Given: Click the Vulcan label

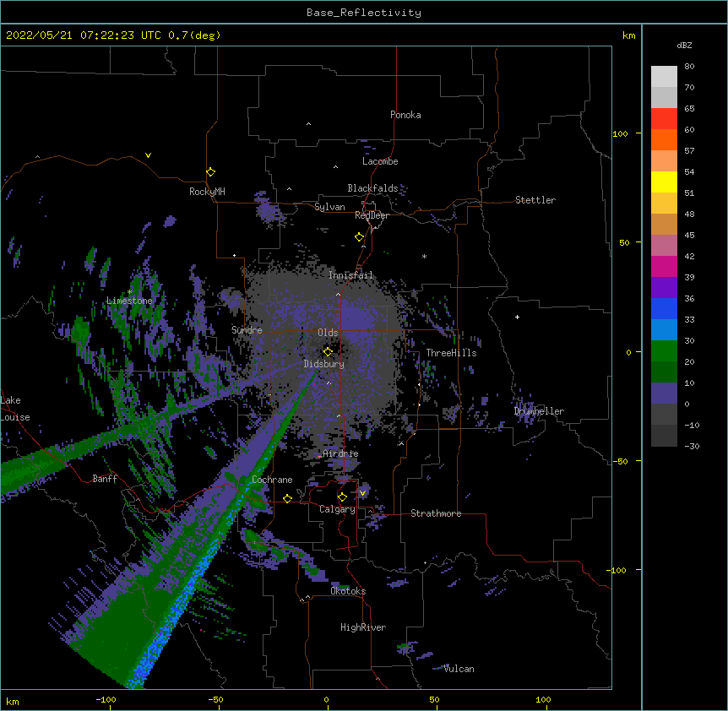Looking at the screenshot, I should coord(459,669).
